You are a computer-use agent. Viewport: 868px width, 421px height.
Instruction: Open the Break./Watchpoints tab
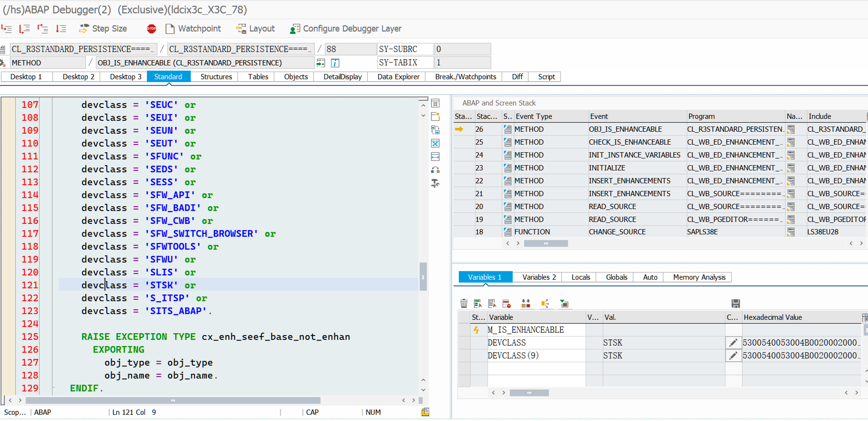click(465, 77)
